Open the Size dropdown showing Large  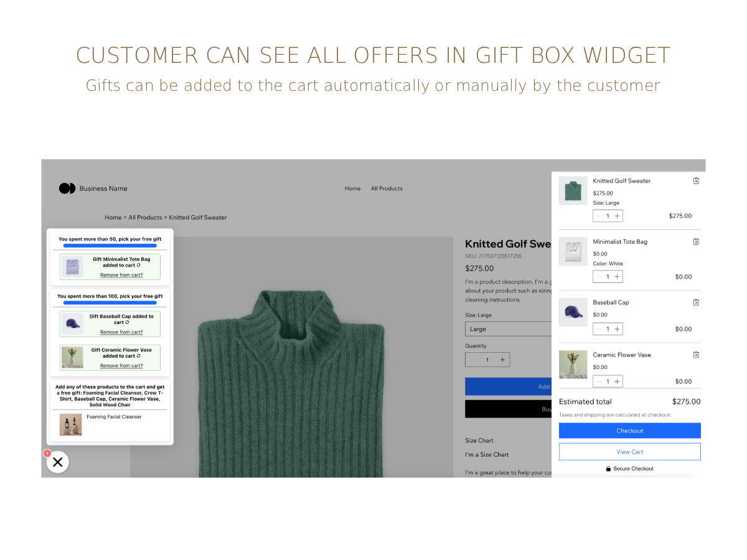[x=508, y=329]
